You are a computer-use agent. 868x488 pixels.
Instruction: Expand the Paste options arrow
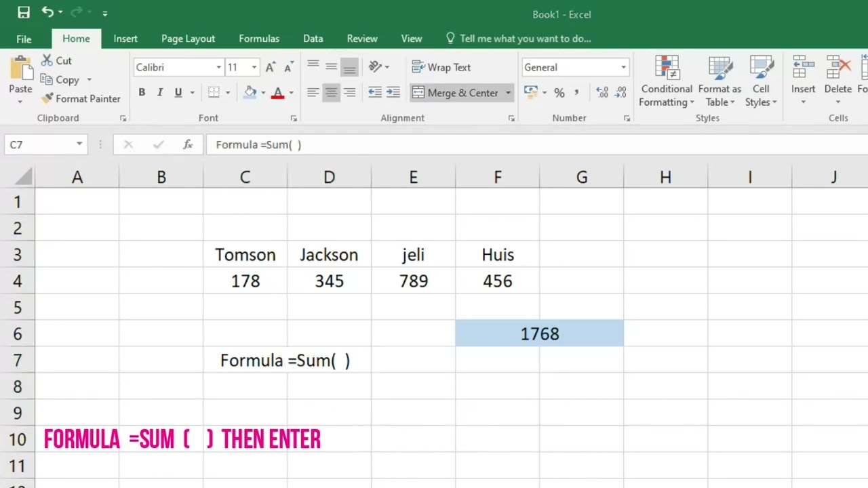click(x=20, y=102)
